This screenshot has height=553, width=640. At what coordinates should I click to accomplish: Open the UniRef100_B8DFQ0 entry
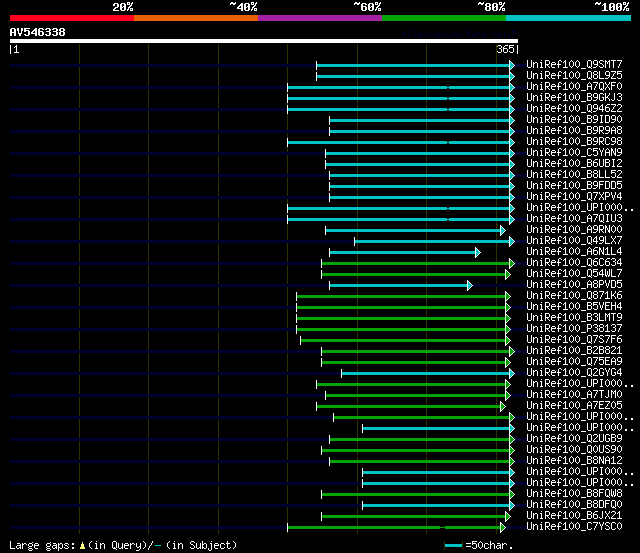click(574, 505)
